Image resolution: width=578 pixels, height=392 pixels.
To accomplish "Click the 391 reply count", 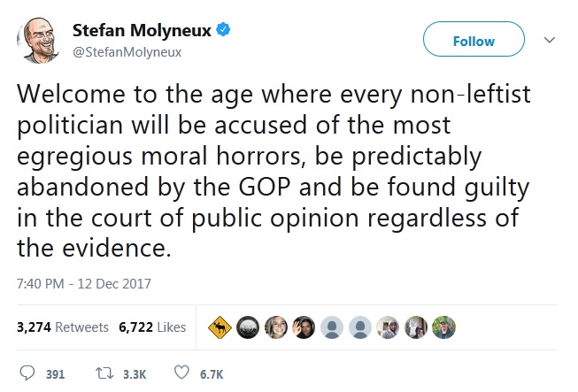I will pos(55,374).
